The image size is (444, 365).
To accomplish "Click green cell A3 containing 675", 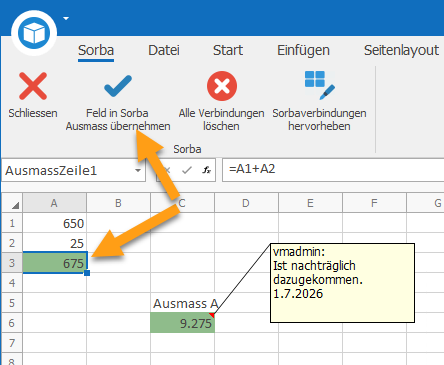I will pos(55,263).
